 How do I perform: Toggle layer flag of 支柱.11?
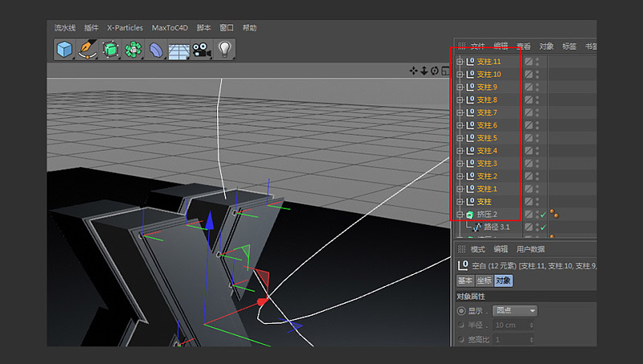(529, 61)
